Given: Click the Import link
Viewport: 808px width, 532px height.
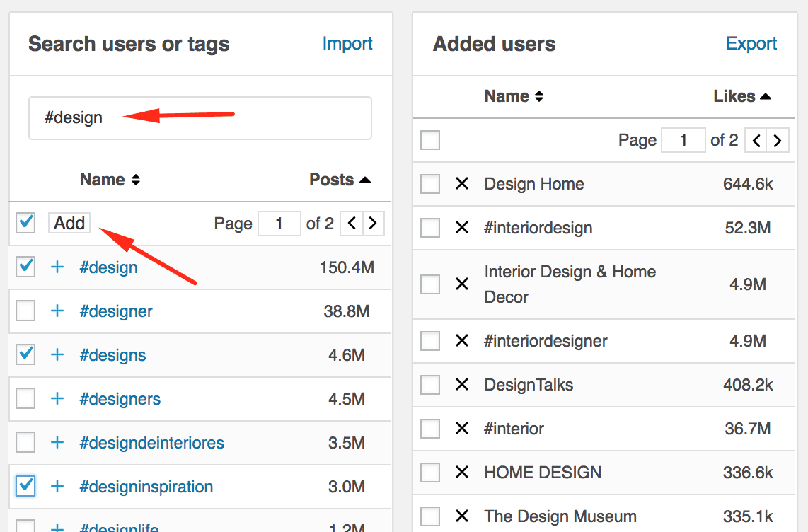Looking at the screenshot, I should tap(347, 44).
